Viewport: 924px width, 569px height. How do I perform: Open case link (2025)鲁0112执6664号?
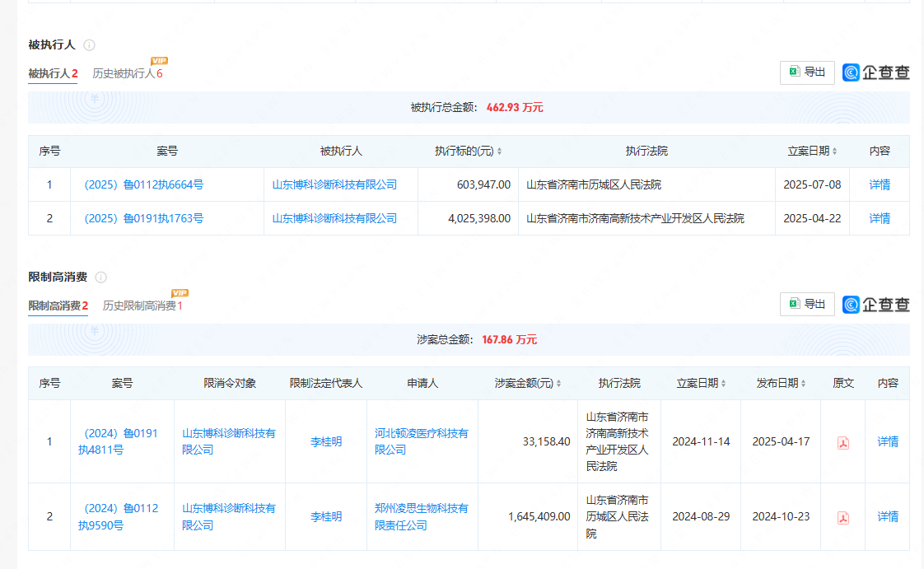coord(144,184)
